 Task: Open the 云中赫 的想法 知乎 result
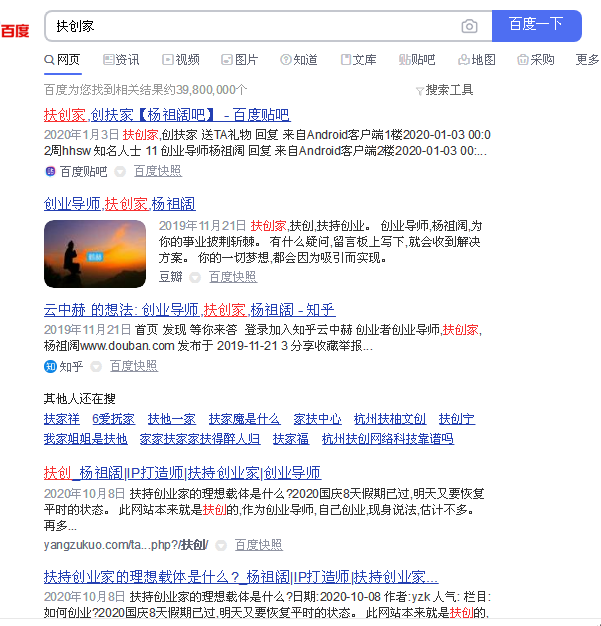click(189, 310)
